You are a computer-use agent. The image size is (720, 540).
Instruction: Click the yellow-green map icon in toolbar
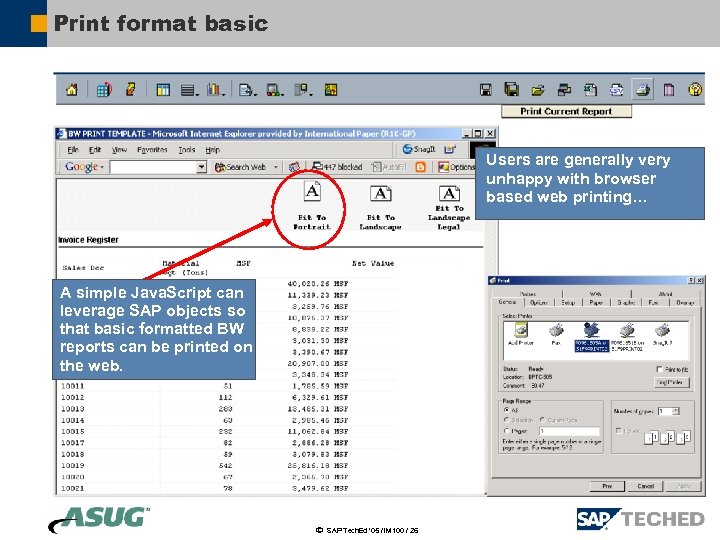pyautogui.click(x=331, y=90)
